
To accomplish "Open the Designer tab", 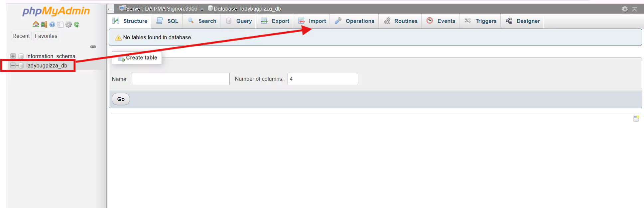I will pyautogui.click(x=523, y=21).
